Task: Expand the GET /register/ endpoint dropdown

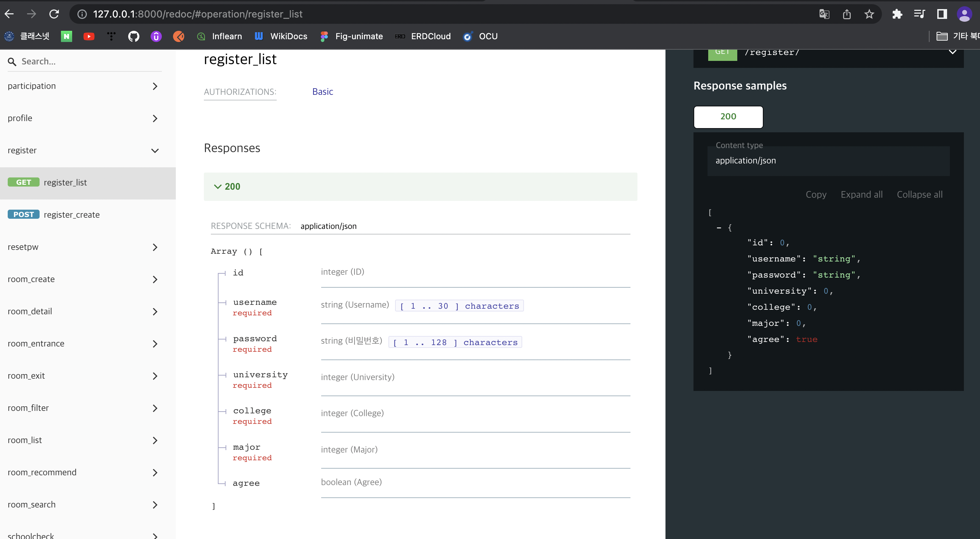Action: pyautogui.click(x=952, y=52)
